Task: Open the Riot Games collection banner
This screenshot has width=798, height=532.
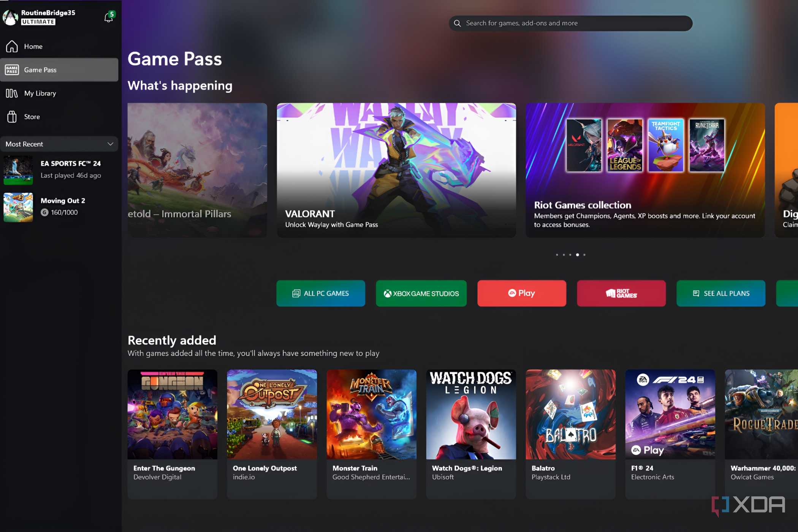Action: coord(645,170)
